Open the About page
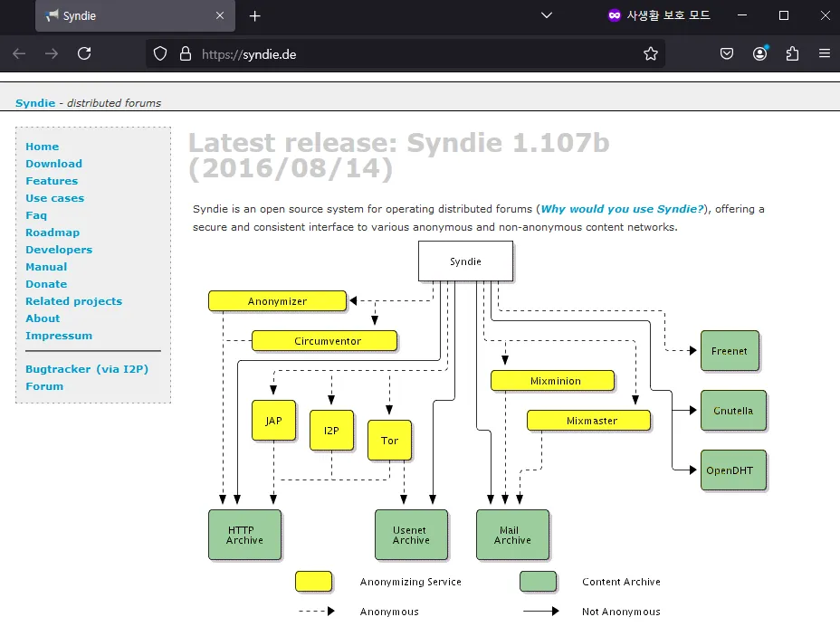Screen dimensions: 840x636 pos(43,318)
